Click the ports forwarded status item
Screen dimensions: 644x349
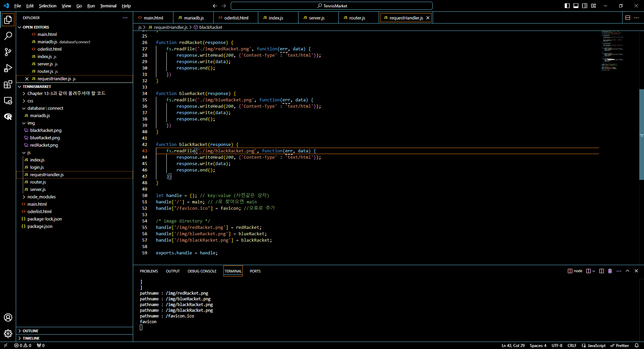(x=41, y=345)
